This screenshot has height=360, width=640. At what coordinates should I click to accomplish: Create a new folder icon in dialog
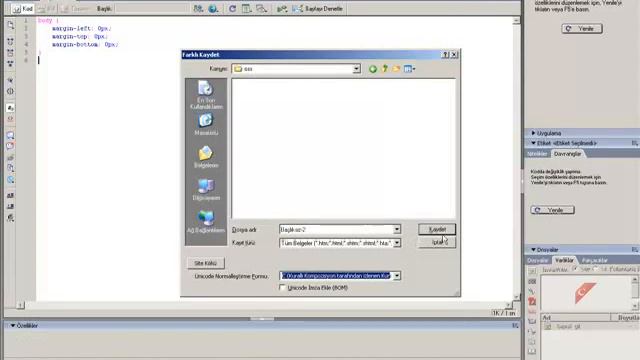pyautogui.click(x=396, y=69)
